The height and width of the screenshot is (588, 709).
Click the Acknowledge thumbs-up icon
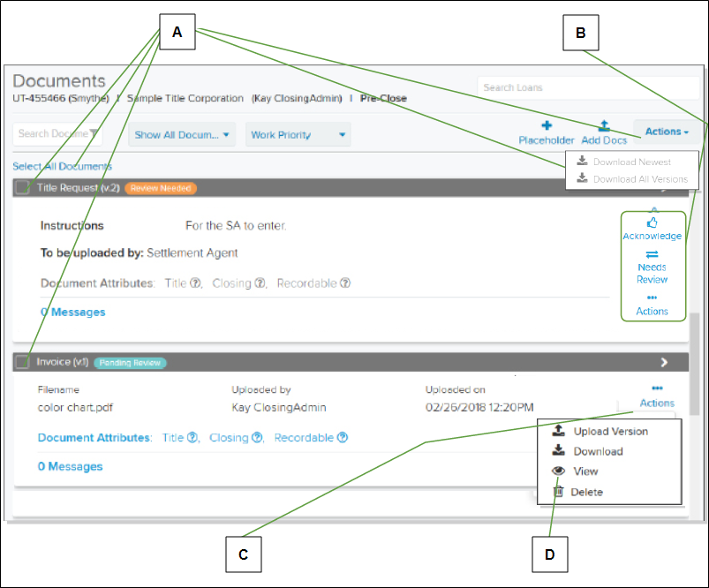[x=652, y=222]
